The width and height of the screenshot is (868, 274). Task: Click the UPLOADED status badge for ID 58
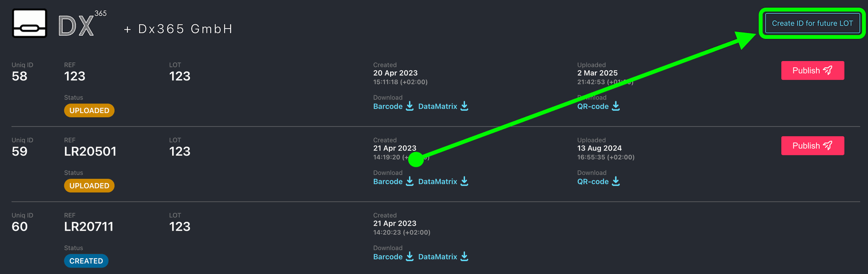click(89, 110)
